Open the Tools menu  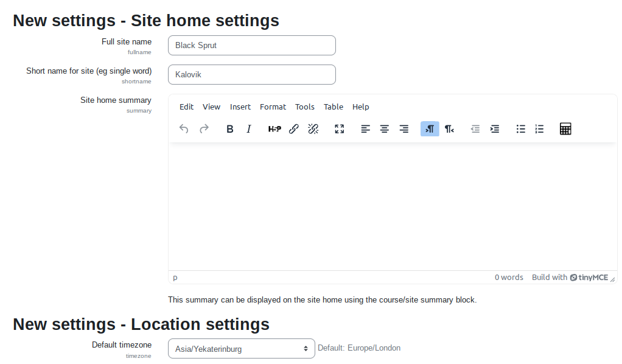(x=305, y=107)
